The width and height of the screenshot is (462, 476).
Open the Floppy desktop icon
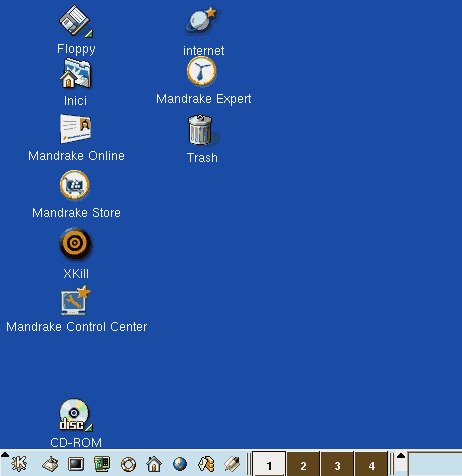[x=76, y=21]
